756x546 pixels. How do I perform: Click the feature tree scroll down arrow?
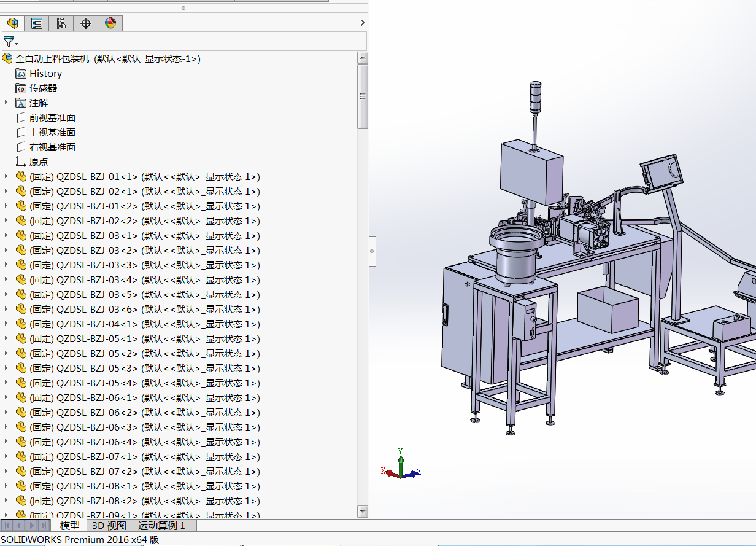[x=362, y=511]
